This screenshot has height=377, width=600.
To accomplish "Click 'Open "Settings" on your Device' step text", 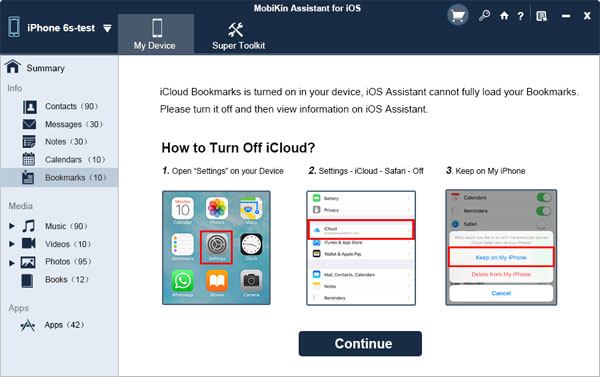I will (x=228, y=171).
